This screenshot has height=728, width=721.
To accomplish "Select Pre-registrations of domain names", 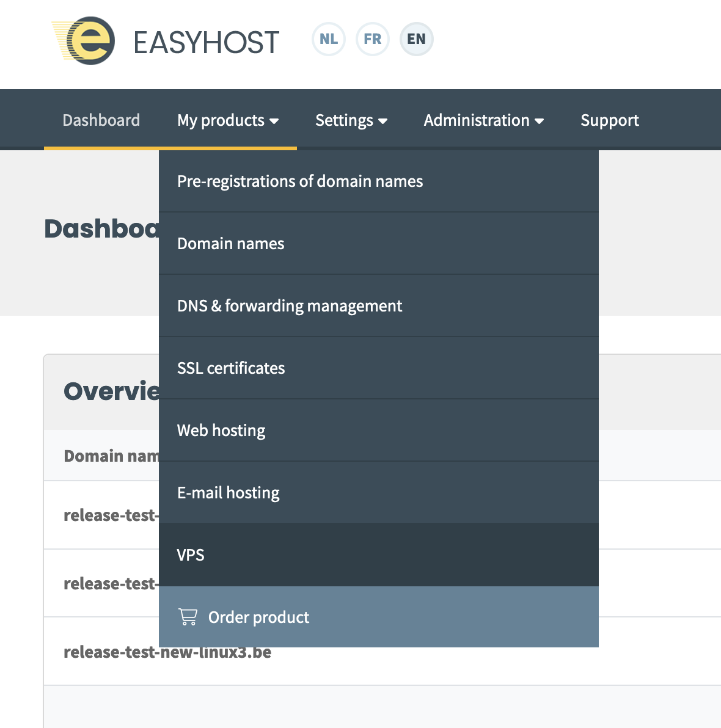I will pos(300,181).
